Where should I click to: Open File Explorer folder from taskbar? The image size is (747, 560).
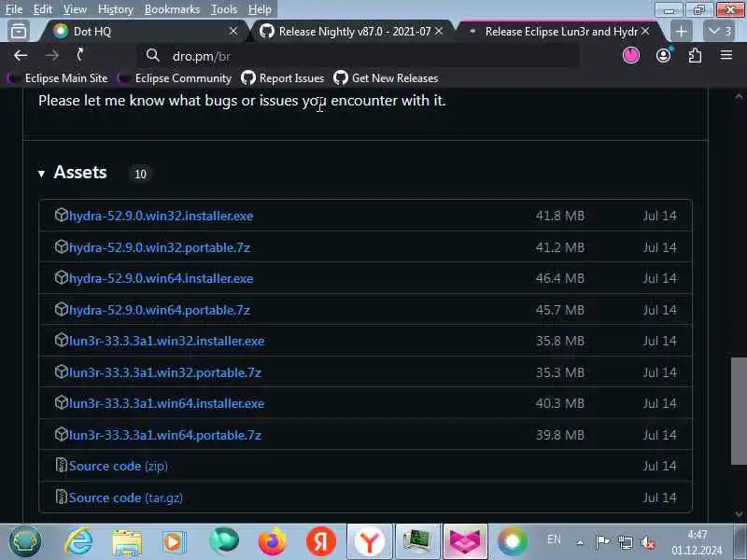[x=127, y=542]
